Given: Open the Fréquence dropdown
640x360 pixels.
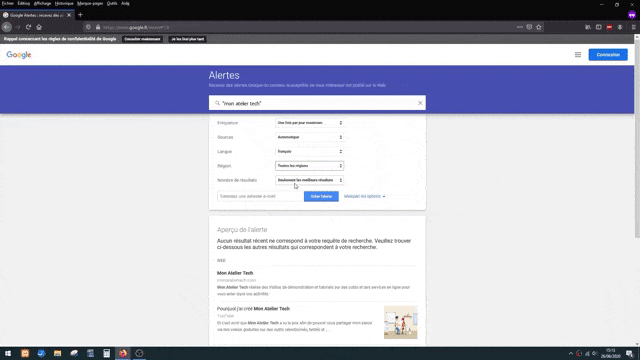Looking at the screenshot, I should point(309,123).
